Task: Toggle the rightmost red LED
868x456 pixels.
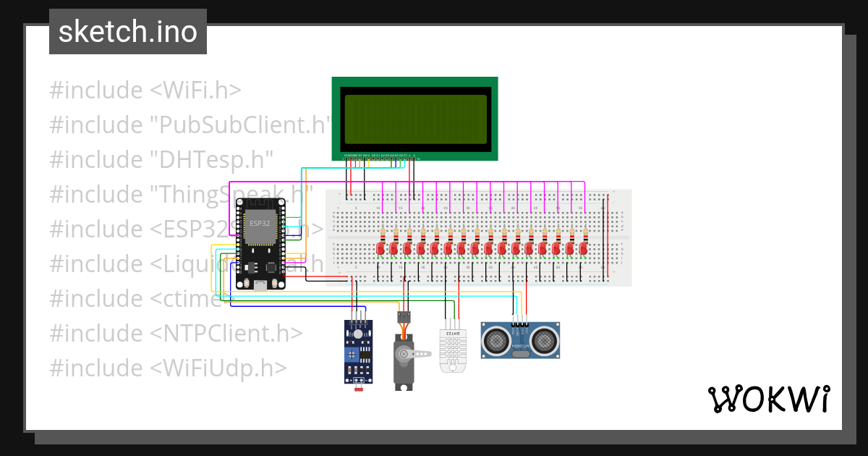Action: pyautogui.click(x=583, y=248)
